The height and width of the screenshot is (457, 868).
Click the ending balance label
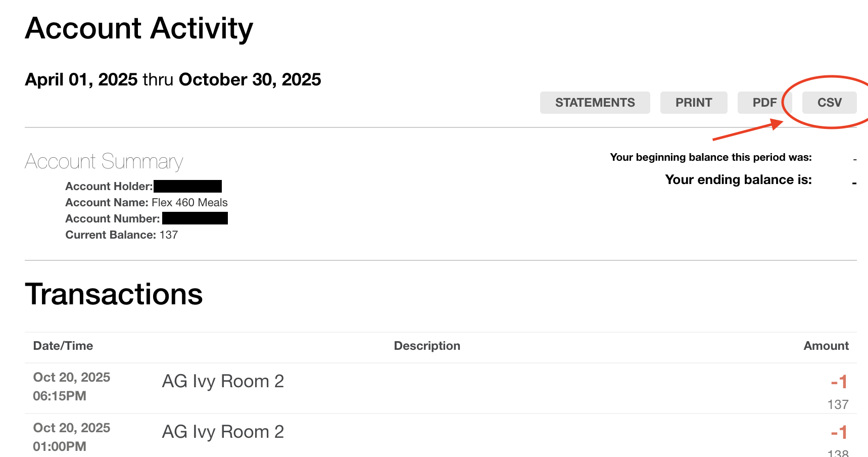[x=738, y=180]
